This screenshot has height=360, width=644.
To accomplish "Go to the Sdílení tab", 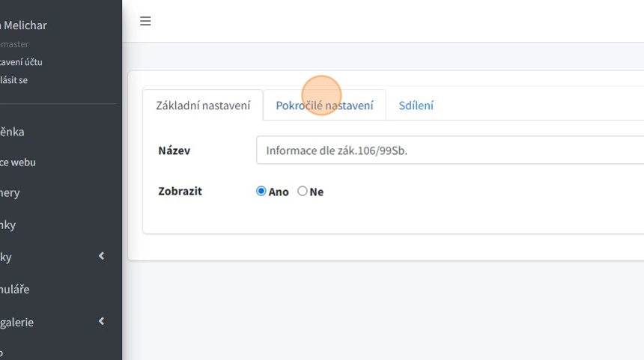I will pos(416,106).
